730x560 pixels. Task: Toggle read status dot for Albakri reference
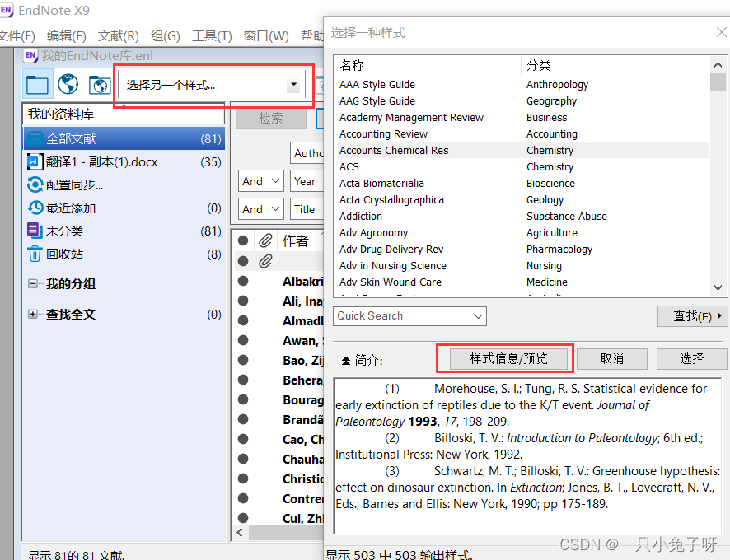pyautogui.click(x=242, y=281)
